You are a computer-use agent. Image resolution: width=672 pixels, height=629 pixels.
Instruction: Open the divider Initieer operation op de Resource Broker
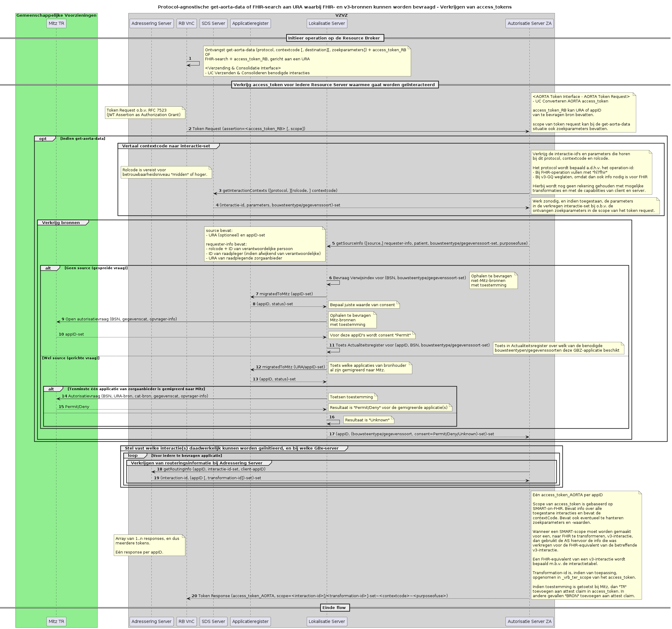335,38
